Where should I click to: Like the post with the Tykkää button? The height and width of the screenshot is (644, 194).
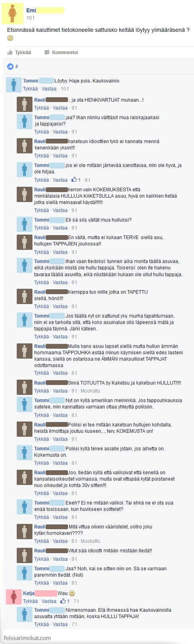[x=19, y=53]
